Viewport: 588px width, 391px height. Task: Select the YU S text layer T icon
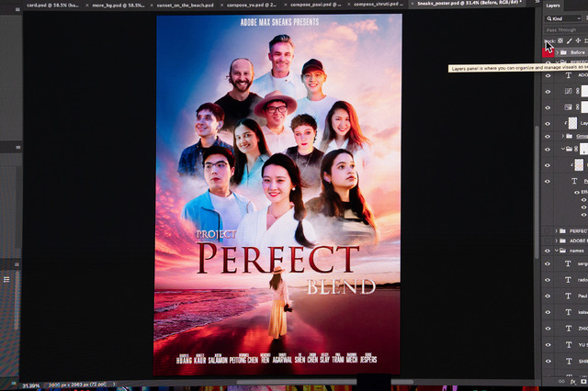pos(569,344)
